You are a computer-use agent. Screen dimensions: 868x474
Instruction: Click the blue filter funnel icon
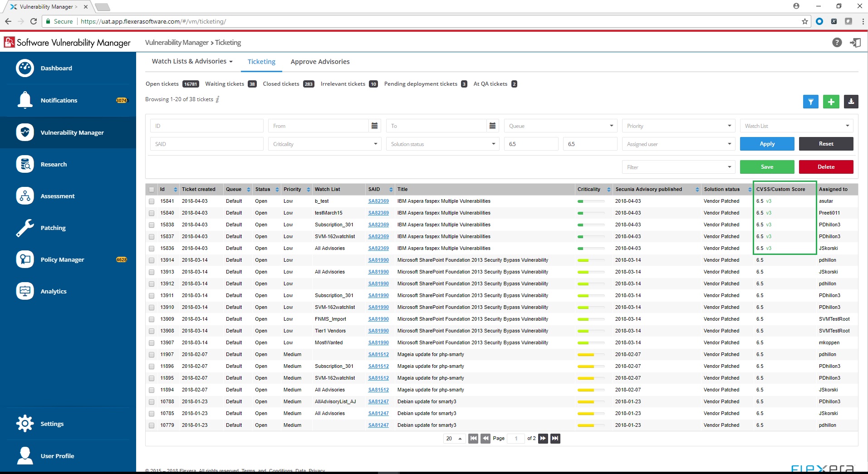(810, 102)
